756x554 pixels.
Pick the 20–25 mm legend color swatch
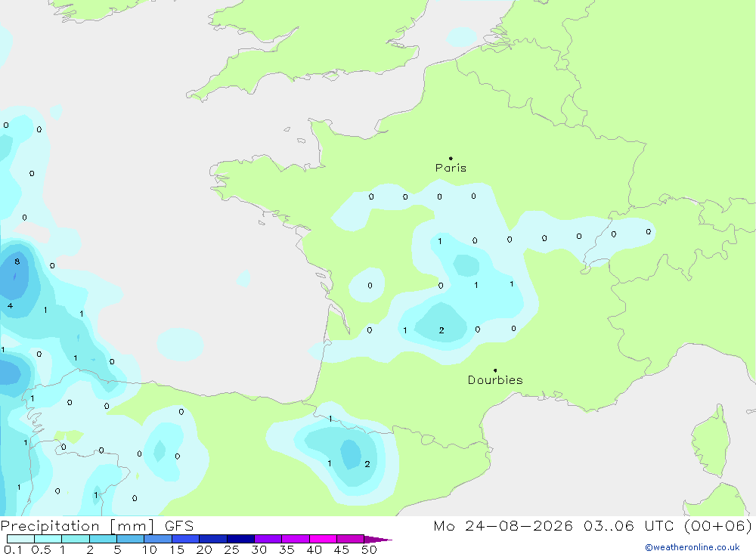(213, 539)
